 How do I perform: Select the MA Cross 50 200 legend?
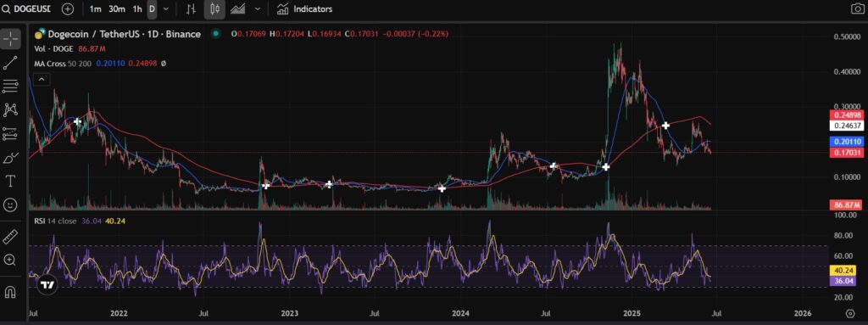click(x=63, y=64)
